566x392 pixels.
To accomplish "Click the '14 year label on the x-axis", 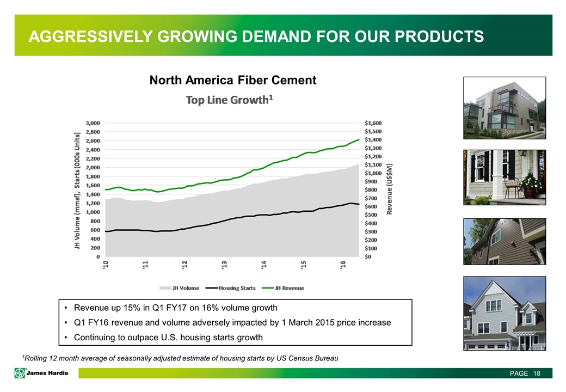I will click(x=264, y=265).
